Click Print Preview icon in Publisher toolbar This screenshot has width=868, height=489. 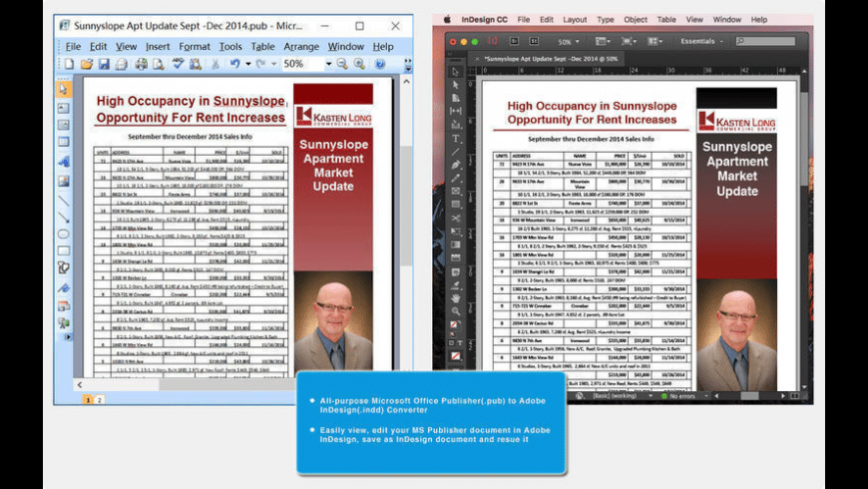[159, 64]
